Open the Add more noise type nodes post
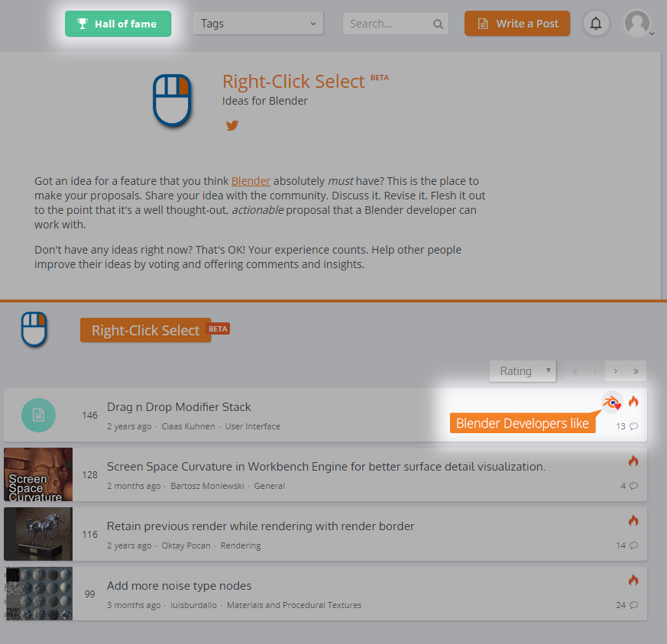The height and width of the screenshot is (644, 667). point(179,586)
